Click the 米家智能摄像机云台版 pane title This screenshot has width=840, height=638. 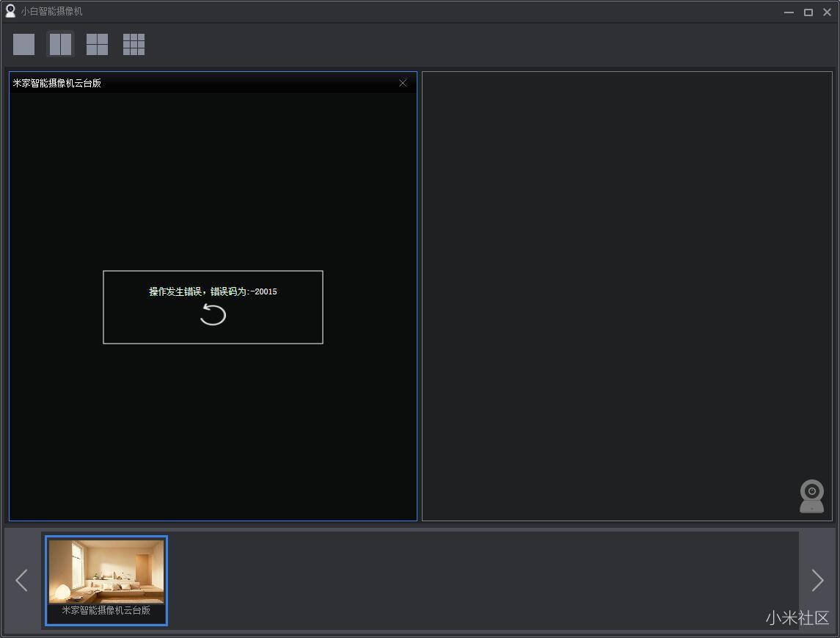(57, 83)
